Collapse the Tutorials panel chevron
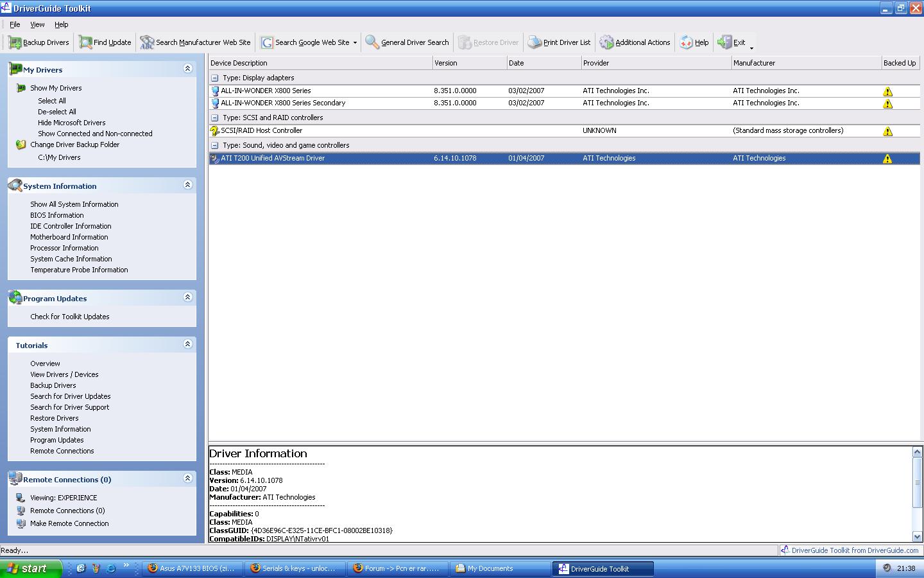The height and width of the screenshot is (578, 924). tap(188, 344)
